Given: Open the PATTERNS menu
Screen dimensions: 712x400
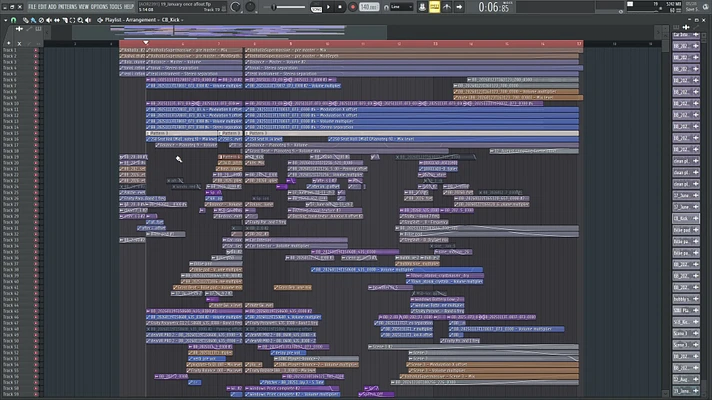Looking at the screenshot, I should tap(68, 7).
